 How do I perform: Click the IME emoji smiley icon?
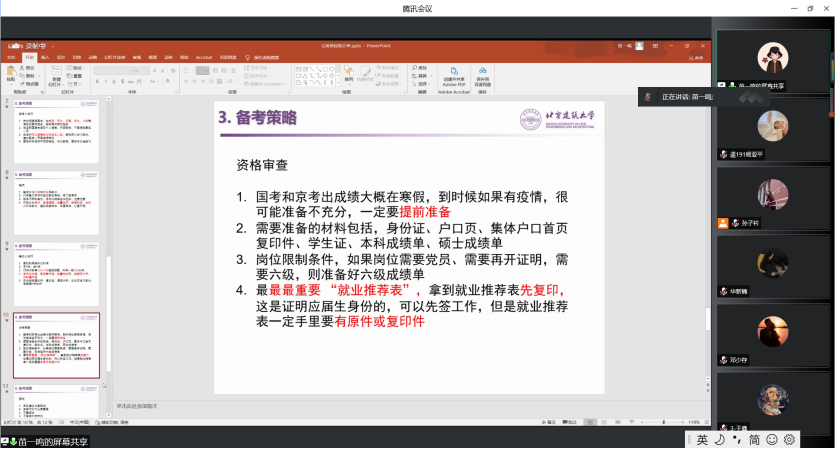[772, 439]
